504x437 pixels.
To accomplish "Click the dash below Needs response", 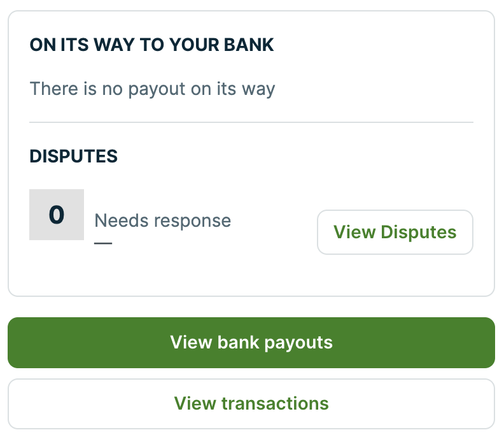I will (x=102, y=243).
